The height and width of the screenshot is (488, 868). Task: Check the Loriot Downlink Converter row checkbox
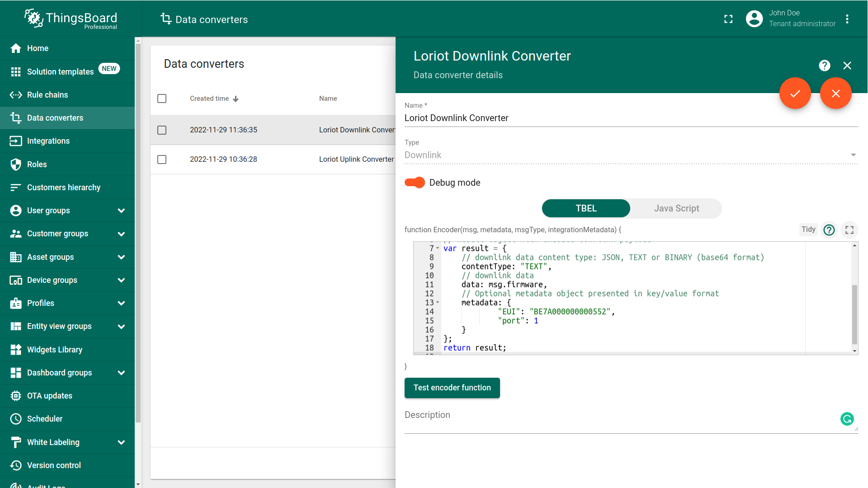coord(162,130)
